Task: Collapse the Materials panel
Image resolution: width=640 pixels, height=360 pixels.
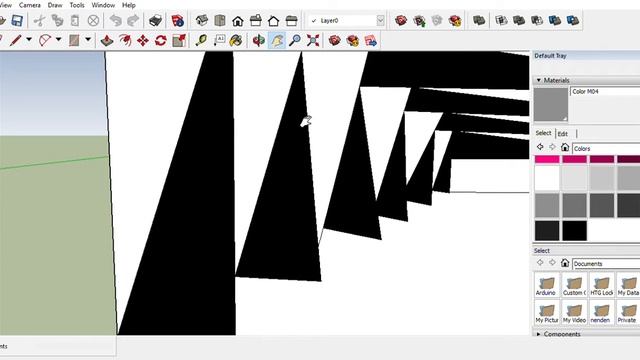Action: pyautogui.click(x=539, y=80)
